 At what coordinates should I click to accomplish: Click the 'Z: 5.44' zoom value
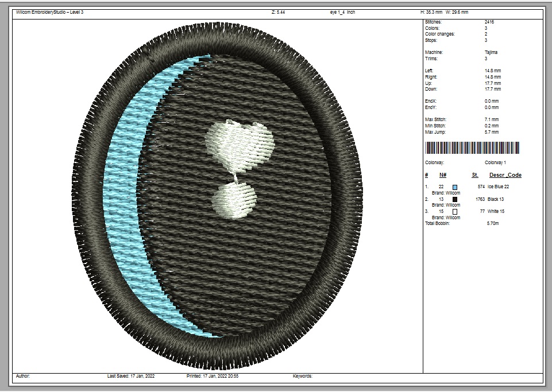pyautogui.click(x=279, y=12)
